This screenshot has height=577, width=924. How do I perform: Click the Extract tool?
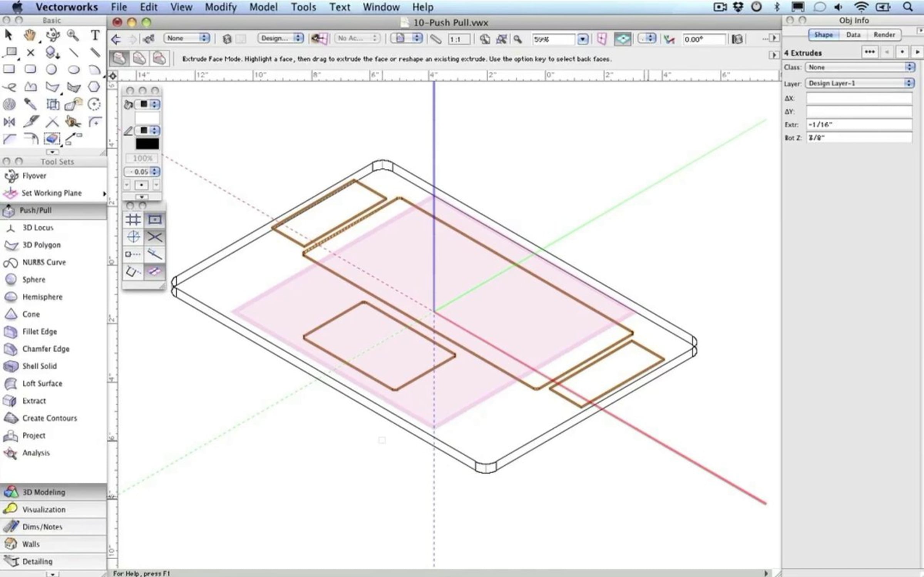(34, 401)
